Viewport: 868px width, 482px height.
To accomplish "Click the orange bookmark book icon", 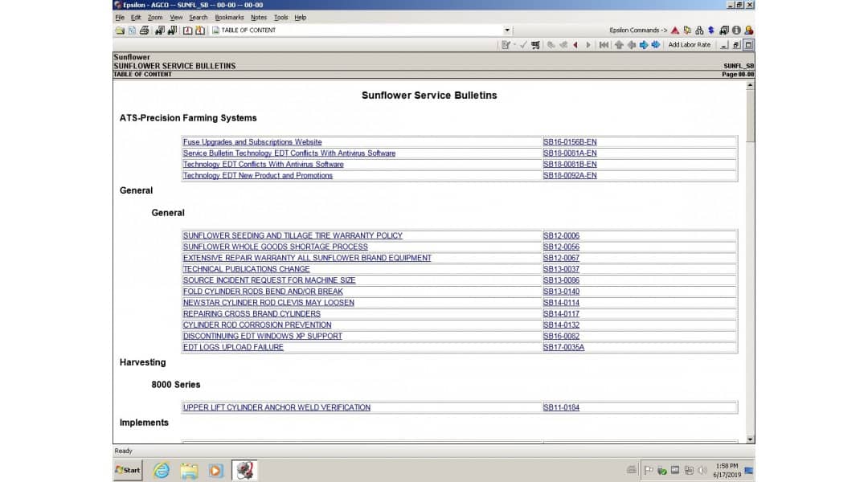I will point(200,31).
